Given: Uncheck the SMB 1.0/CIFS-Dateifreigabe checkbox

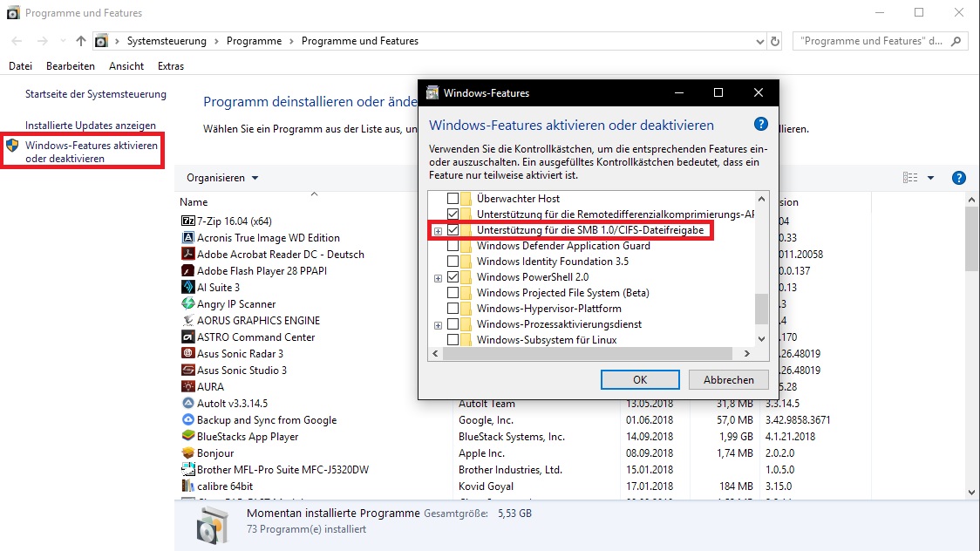Looking at the screenshot, I should point(453,230).
